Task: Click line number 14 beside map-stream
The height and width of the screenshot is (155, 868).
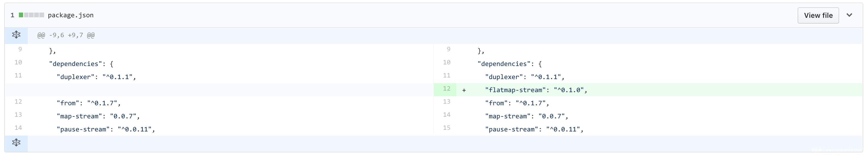Action: (446, 115)
